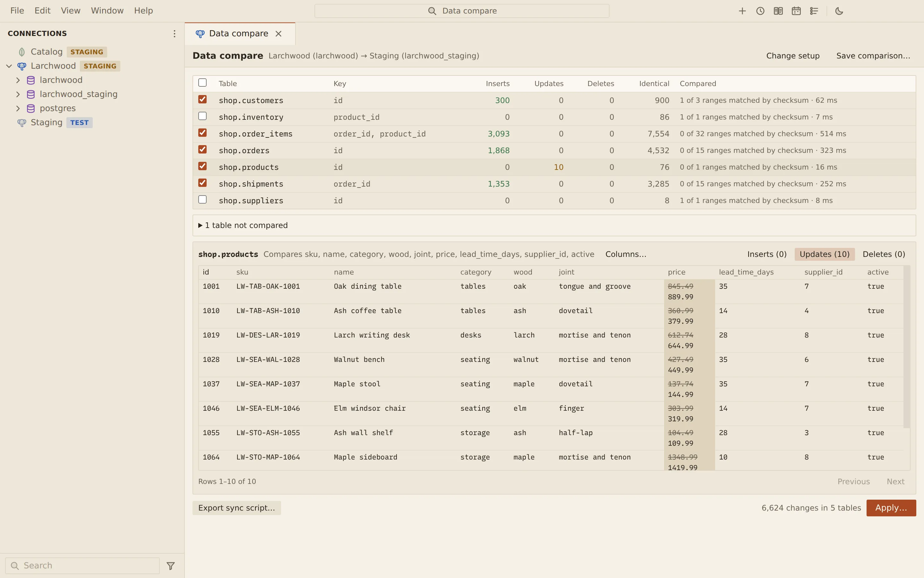Image resolution: width=924 pixels, height=578 pixels.
Task: Click the compare columns icon in toolbar
Action: click(x=778, y=11)
